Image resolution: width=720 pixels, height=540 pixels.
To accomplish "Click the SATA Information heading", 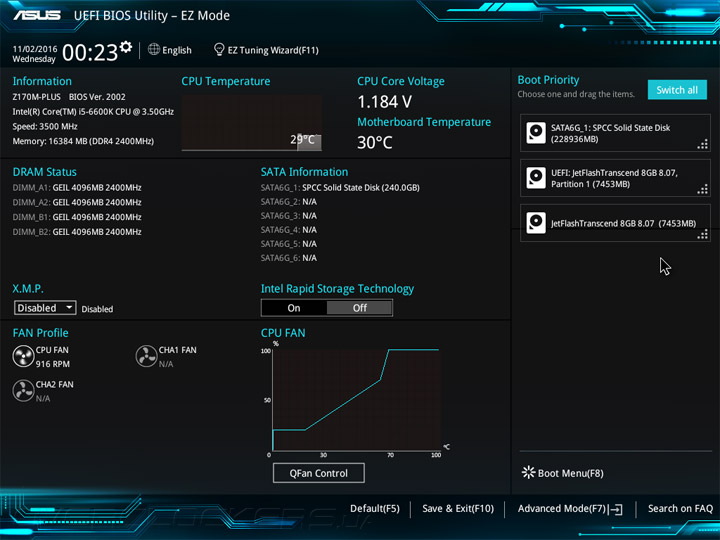I will pyautogui.click(x=304, y=172).
